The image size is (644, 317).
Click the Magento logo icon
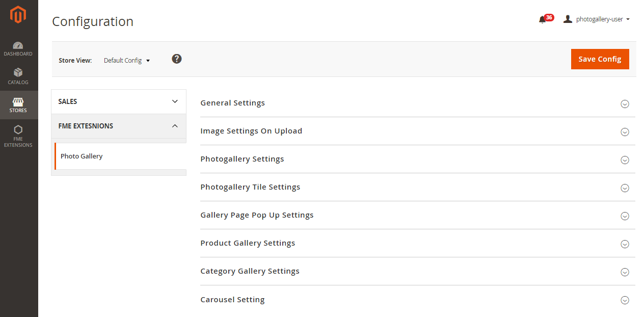click(18, 15)
